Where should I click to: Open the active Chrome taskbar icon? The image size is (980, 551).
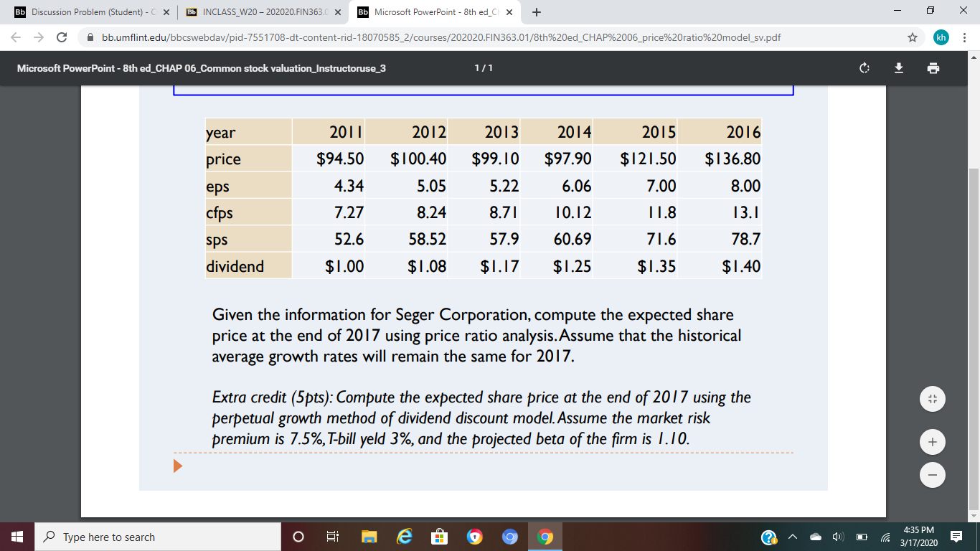tap(545, 537)
